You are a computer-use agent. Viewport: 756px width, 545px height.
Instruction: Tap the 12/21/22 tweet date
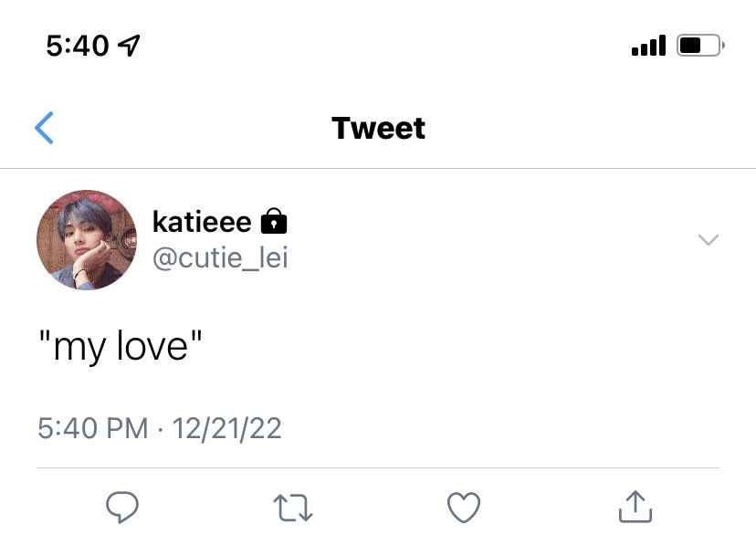click(227, 428)
